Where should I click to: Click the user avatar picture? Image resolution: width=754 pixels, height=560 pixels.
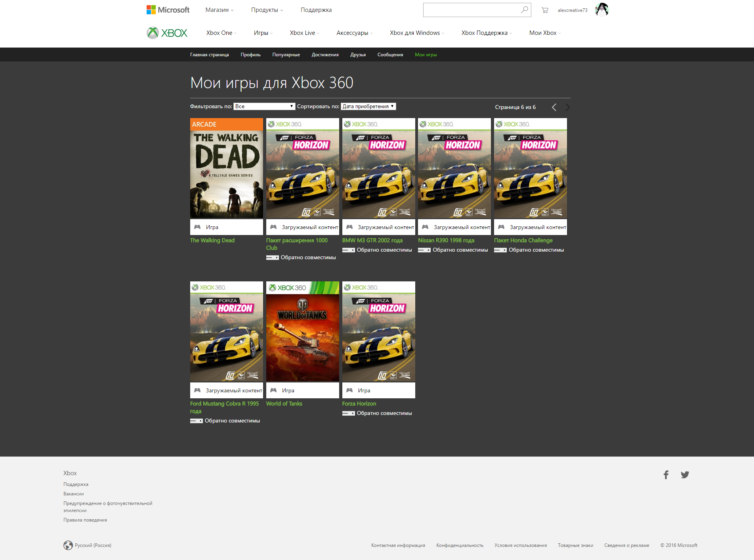(x=601, y=10)
